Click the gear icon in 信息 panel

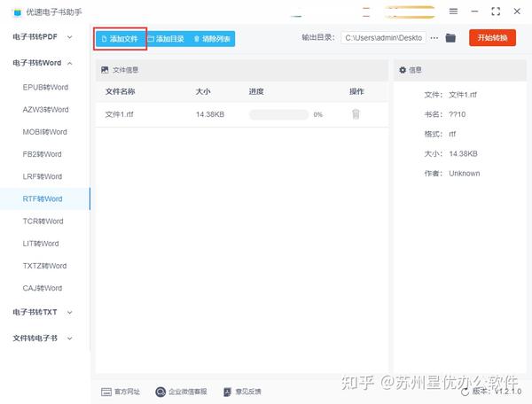pyautogui.click(x=403, y=70)
